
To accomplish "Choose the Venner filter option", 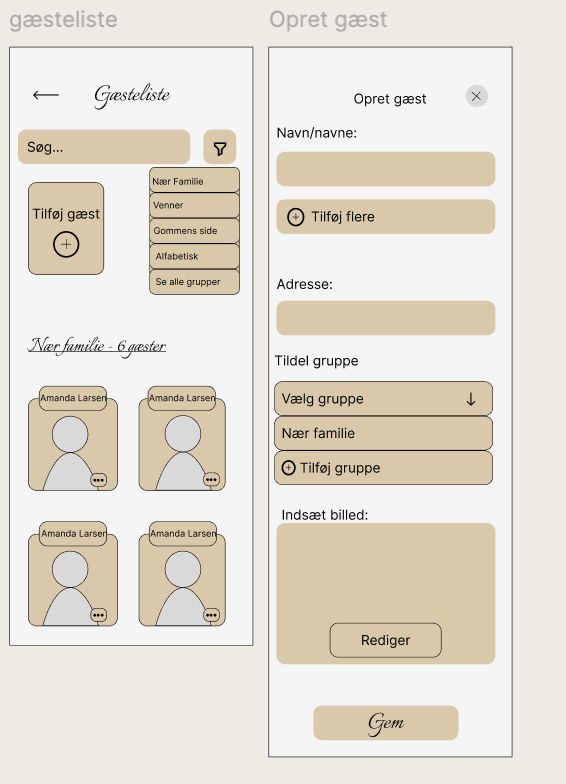I will 194,206.
